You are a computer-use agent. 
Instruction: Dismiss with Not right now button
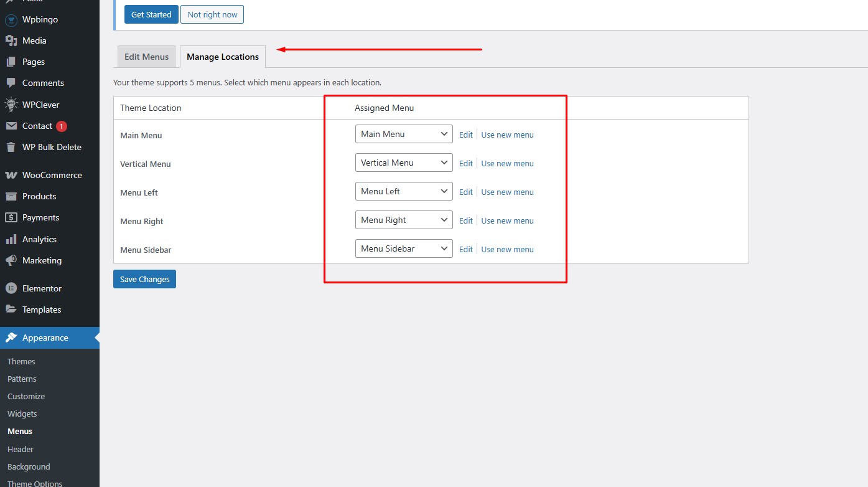[x=212, y=14]
